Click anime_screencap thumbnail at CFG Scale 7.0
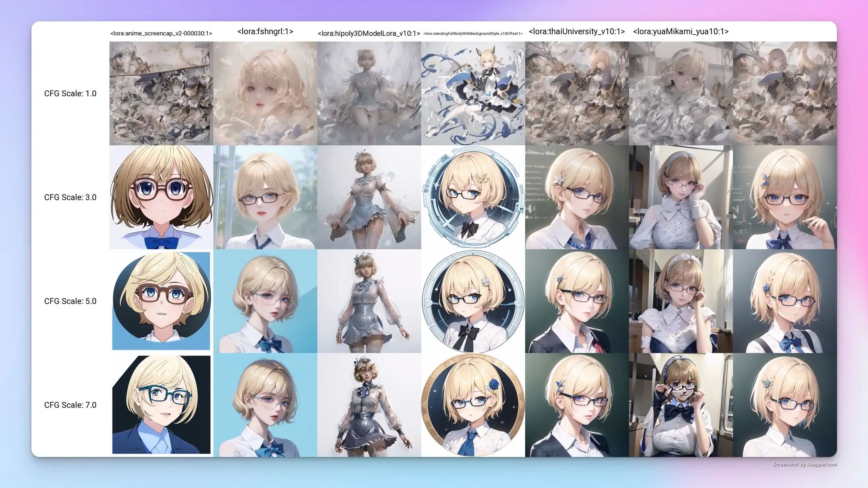The image size is (868, 488). 161,405
